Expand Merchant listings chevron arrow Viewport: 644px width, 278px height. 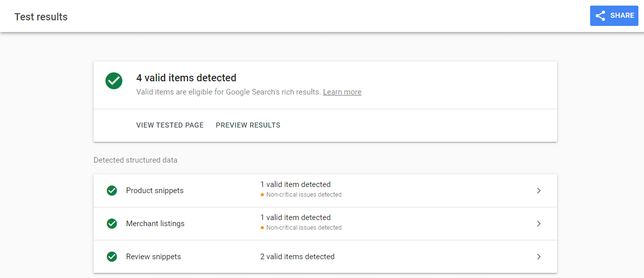pos(539,224)
